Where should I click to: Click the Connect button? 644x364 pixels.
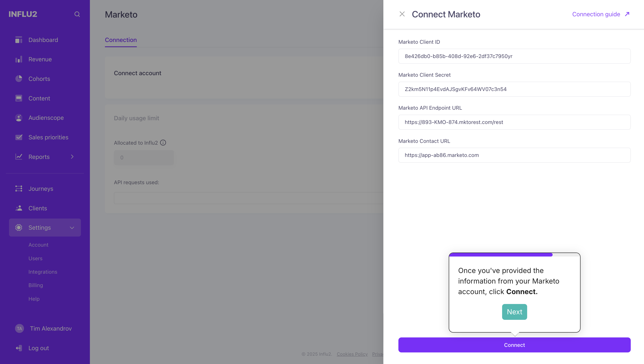click(514, 345)
